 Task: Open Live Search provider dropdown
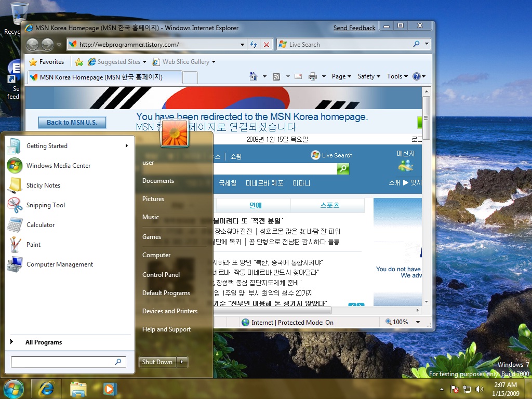point(427,44)
